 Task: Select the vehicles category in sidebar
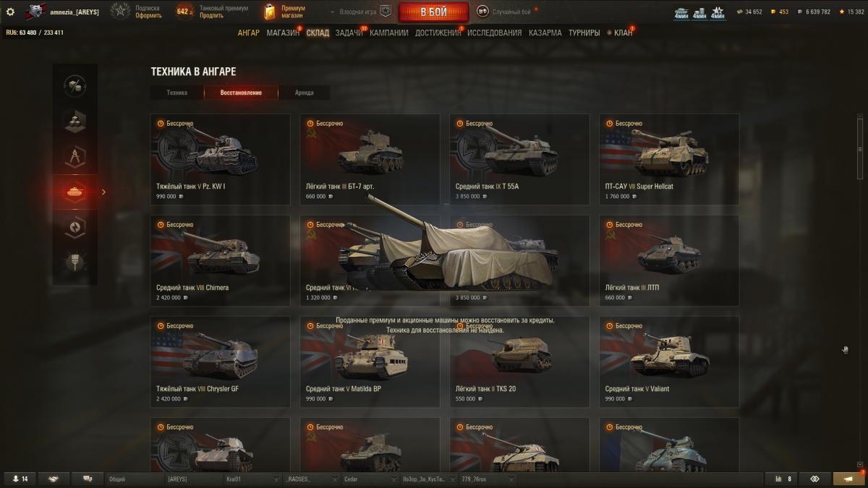[x=75, y=192]
